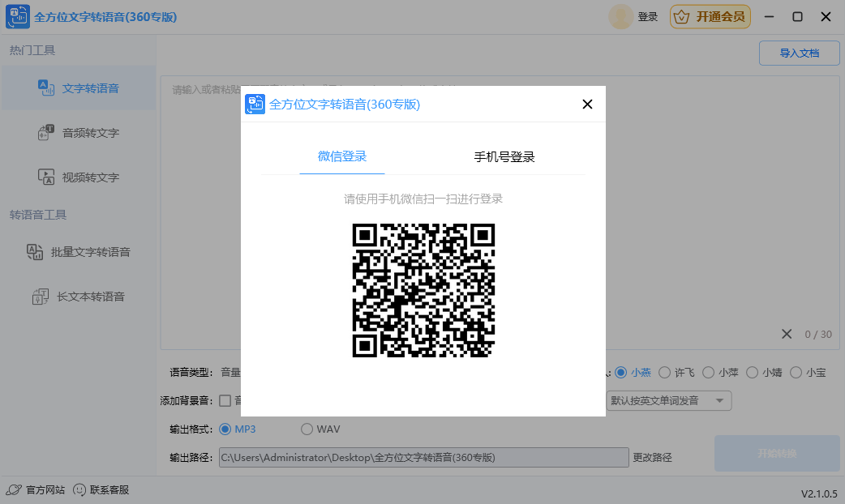Open the 音频转文字 tool
Screen dimensions: 845x504
coord(78,132)
